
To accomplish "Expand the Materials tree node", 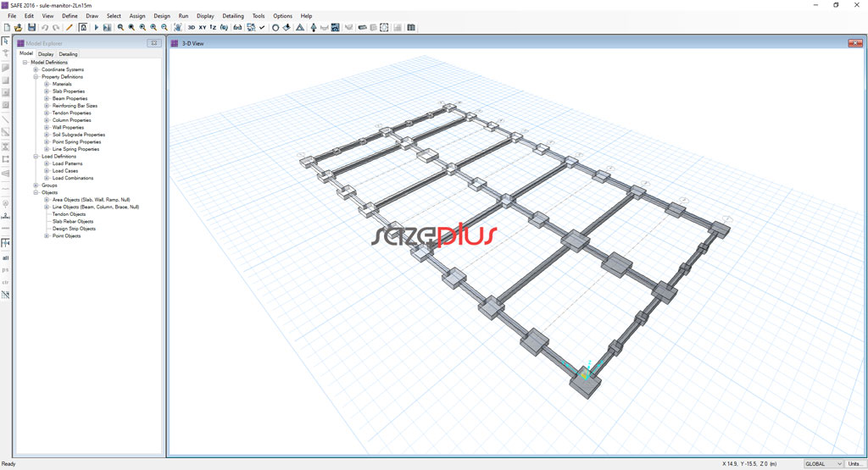I will [47, 84].
